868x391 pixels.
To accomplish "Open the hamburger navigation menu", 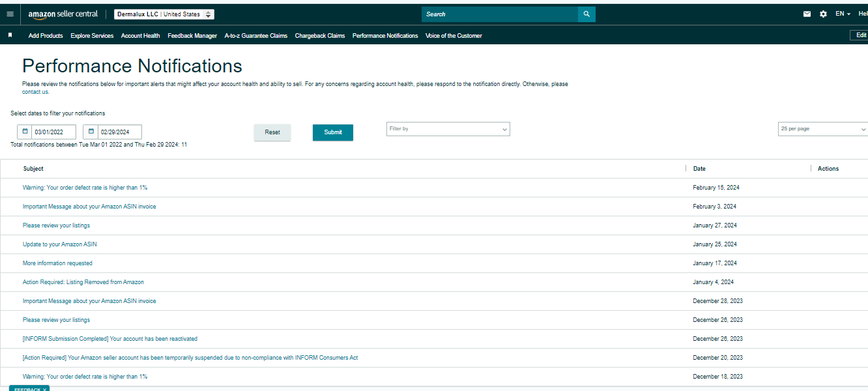I will 10,14.
